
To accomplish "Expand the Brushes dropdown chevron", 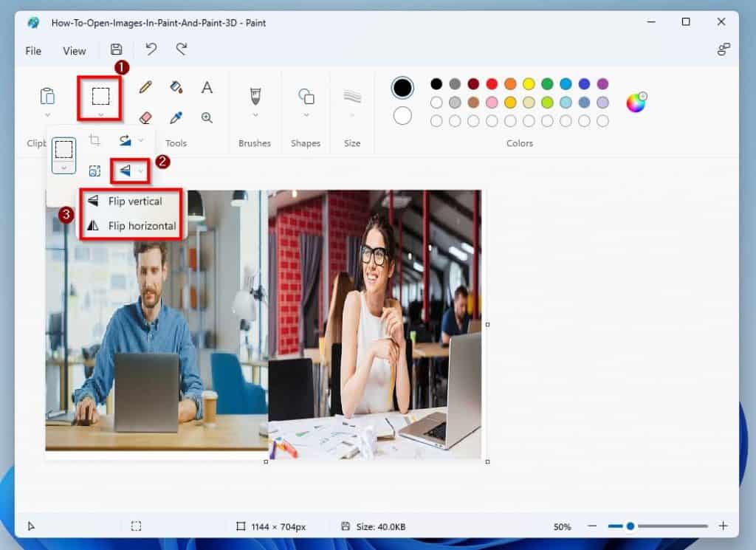I will (255, 114).
